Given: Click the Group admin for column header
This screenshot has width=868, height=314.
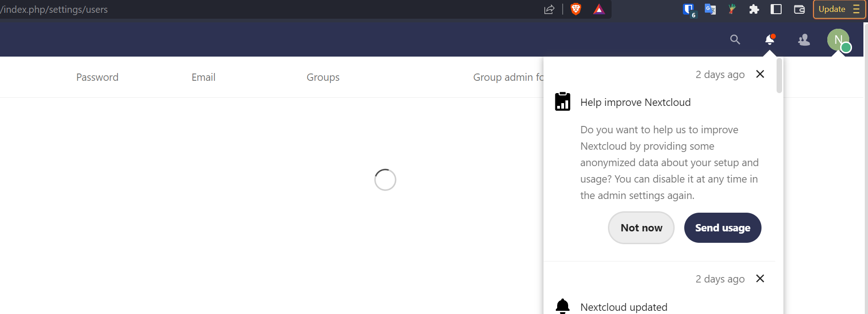Looking at the screenshot, I should pyautogui.click(x=508, y=78).
